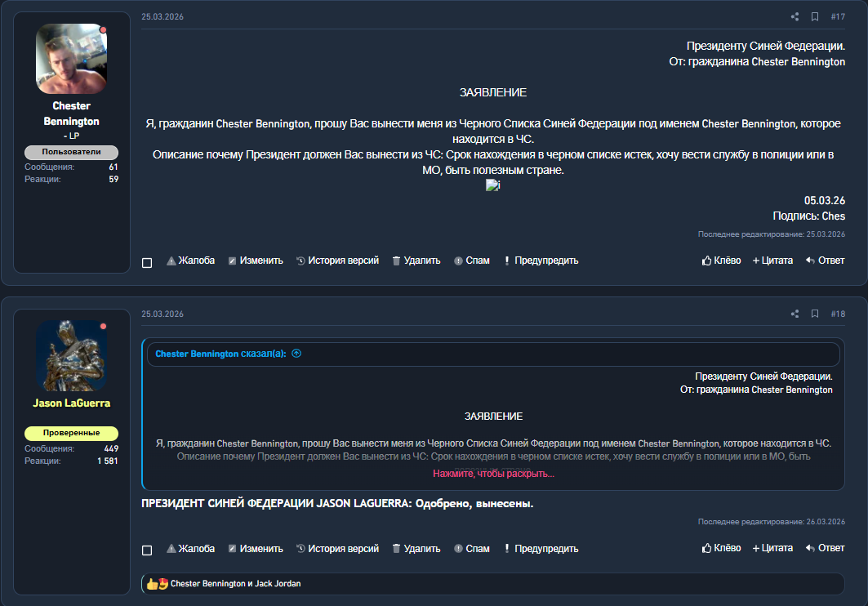Reply to post #17 with Ответ

click(x=826, y=261)
